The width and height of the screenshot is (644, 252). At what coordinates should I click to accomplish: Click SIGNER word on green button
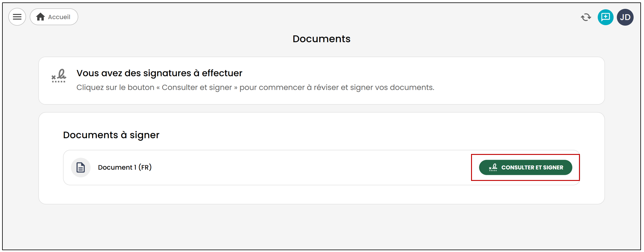[x=553, y=167]
